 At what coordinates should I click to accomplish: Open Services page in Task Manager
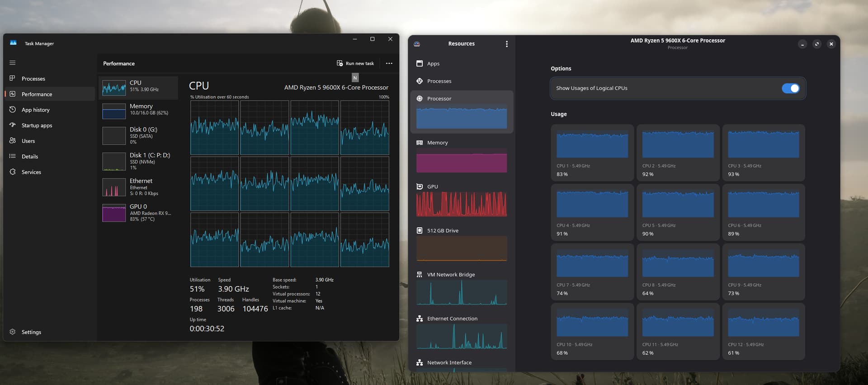pos(31,172)
